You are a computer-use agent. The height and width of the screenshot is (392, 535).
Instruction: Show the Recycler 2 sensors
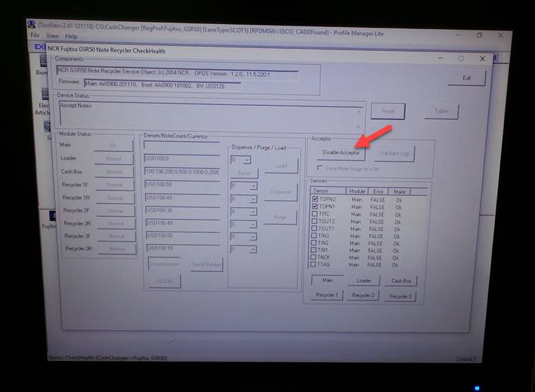point(363,296)
